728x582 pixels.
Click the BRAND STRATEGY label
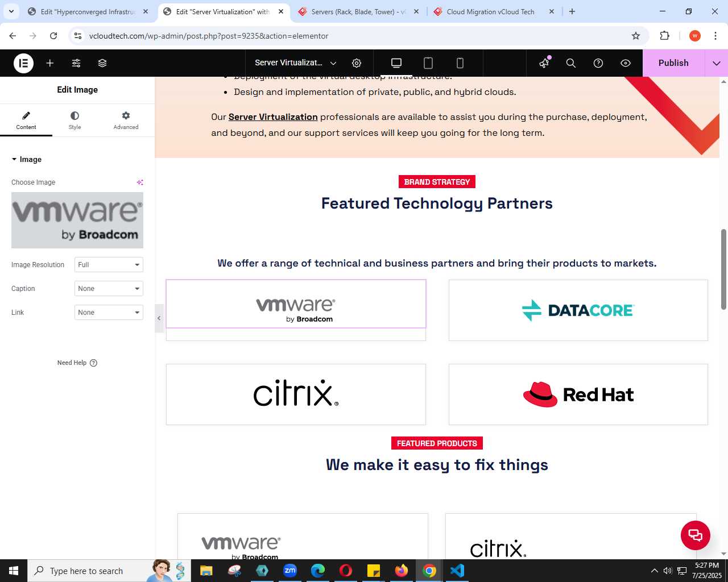(437, 182)
